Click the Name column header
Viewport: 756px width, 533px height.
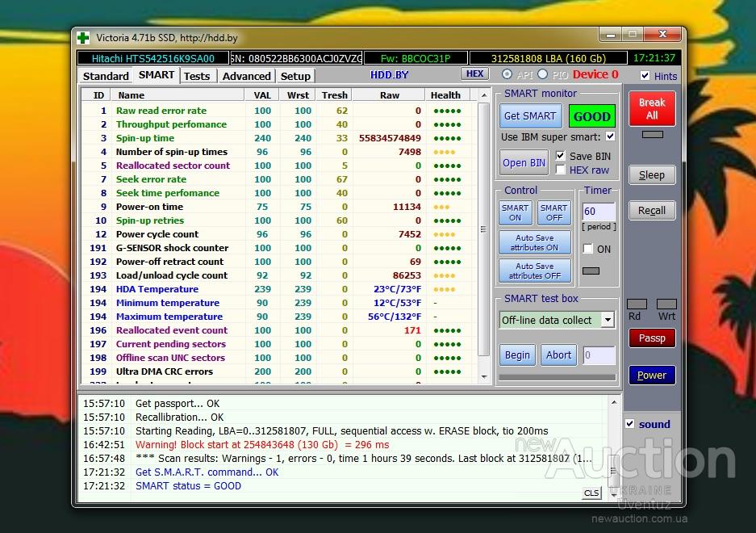pyautogui.click(x=178, y=95)
